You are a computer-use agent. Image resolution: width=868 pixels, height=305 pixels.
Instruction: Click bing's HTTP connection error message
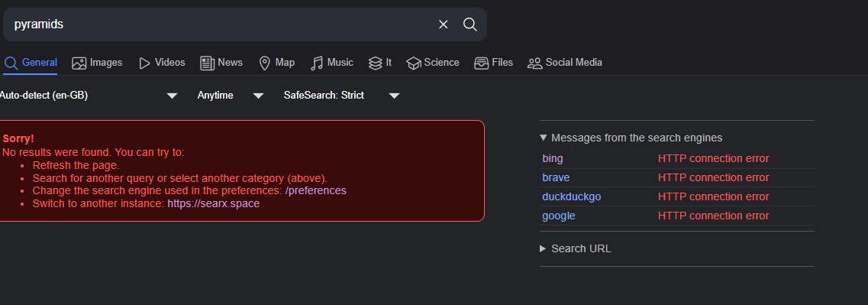714,158
